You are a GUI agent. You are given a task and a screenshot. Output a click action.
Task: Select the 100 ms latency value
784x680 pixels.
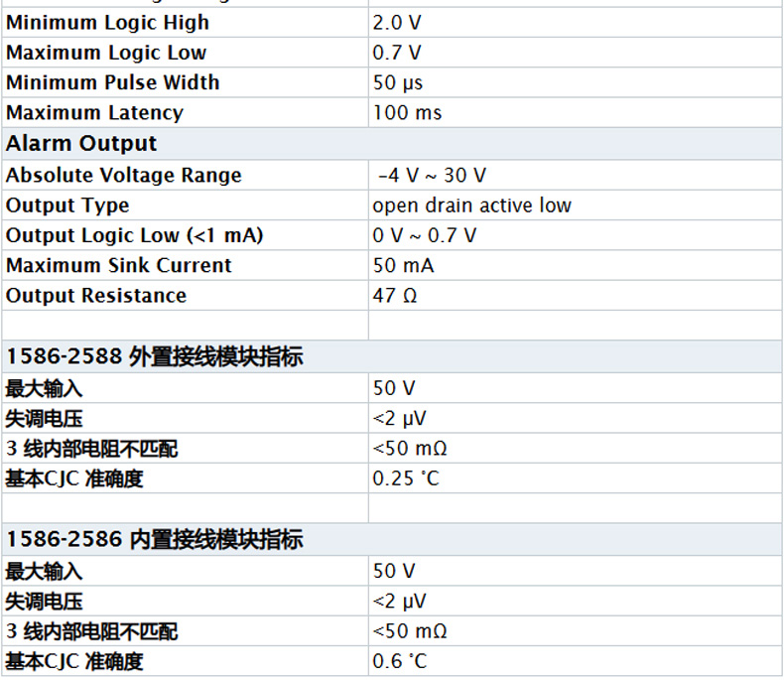[407, 112]
